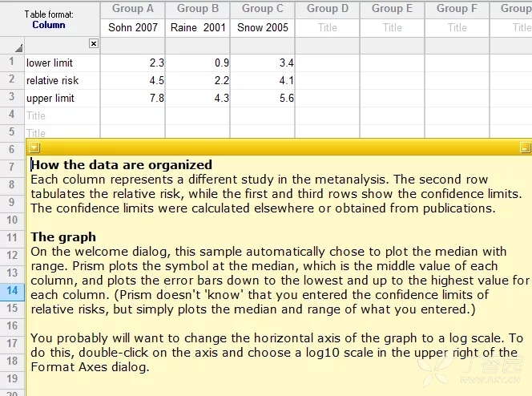Click the Table format Column link
532x396 pixels.
tap(49, 25)
